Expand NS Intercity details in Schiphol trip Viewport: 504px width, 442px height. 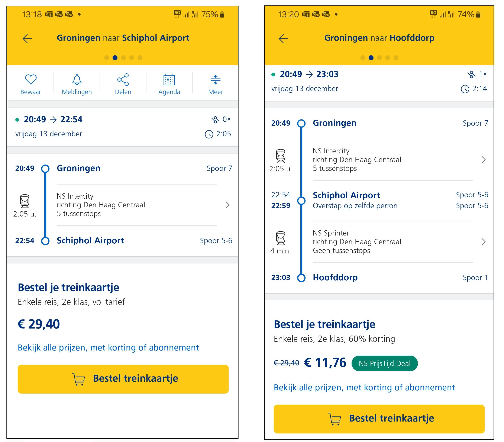(227, 205)
